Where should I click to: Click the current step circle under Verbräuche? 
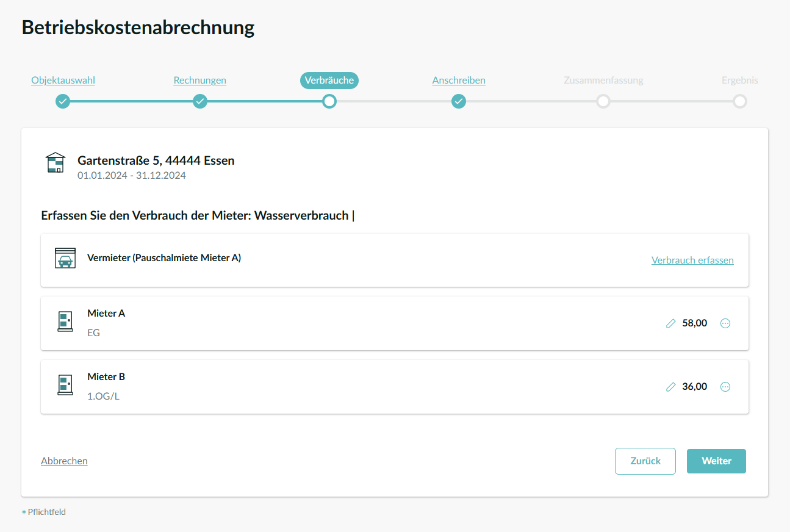329,101
